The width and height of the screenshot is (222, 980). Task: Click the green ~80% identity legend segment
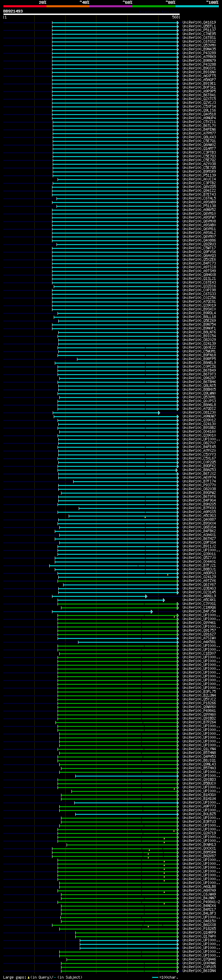(154, 6)
